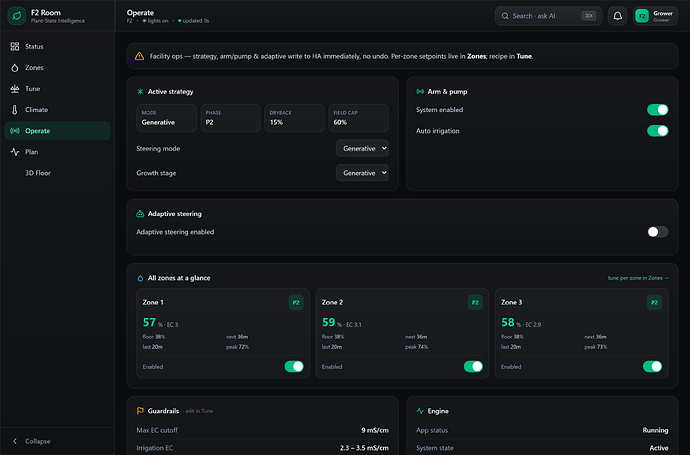Click the Max EC cutoff 9 mS/cm value
This screenshot has width=690, height=455.
375,430
